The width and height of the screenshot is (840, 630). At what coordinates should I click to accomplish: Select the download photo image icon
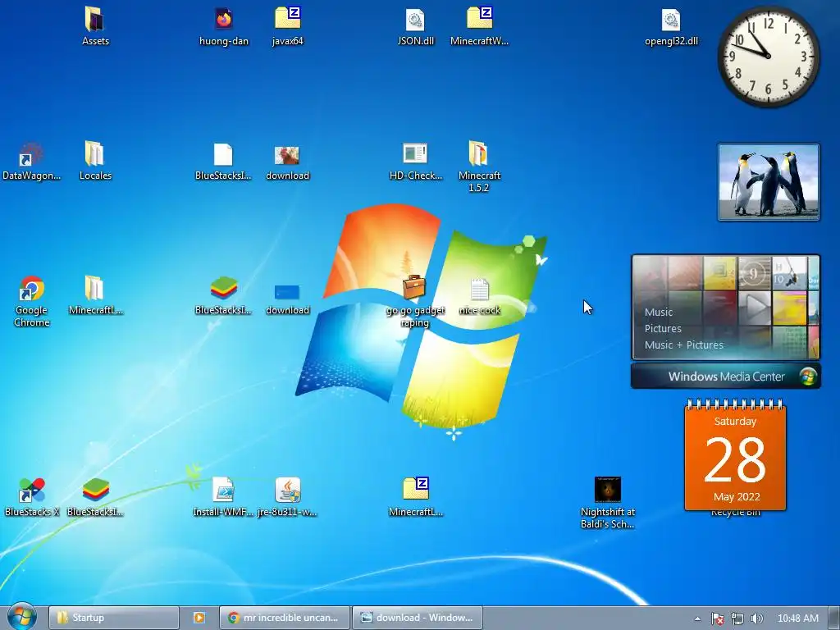(x=287, y=155)
